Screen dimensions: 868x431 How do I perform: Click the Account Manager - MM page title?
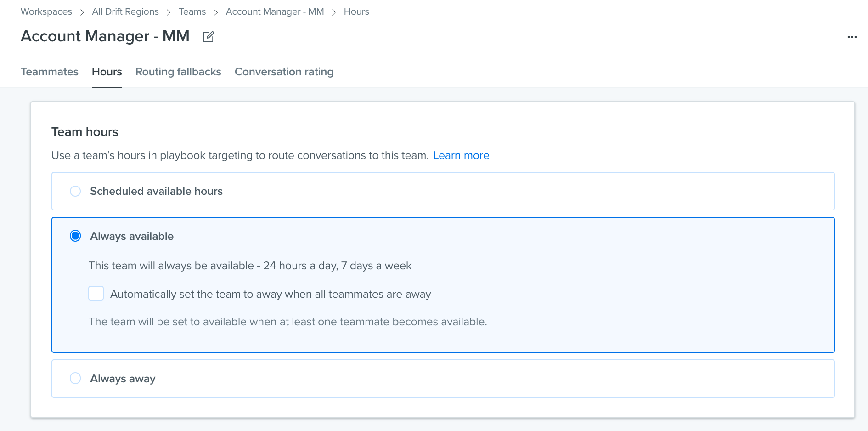click(105, 36)
